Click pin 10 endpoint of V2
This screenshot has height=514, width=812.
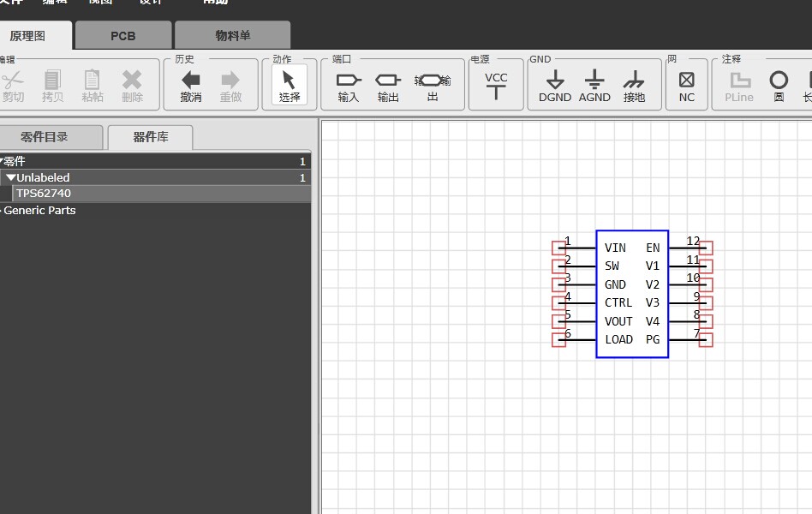(706, 284)
